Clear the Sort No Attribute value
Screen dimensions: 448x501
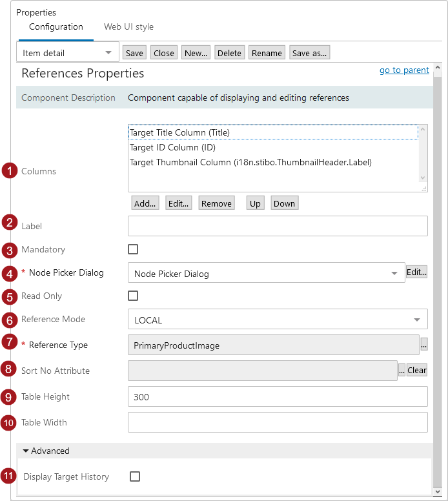coord(417,371)
